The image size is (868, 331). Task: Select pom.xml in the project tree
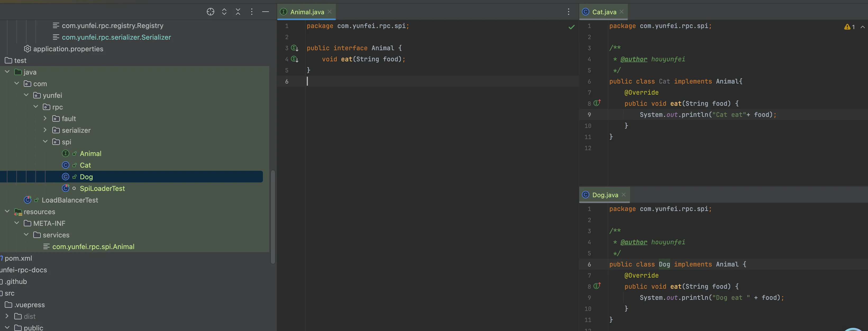[18, 258]
